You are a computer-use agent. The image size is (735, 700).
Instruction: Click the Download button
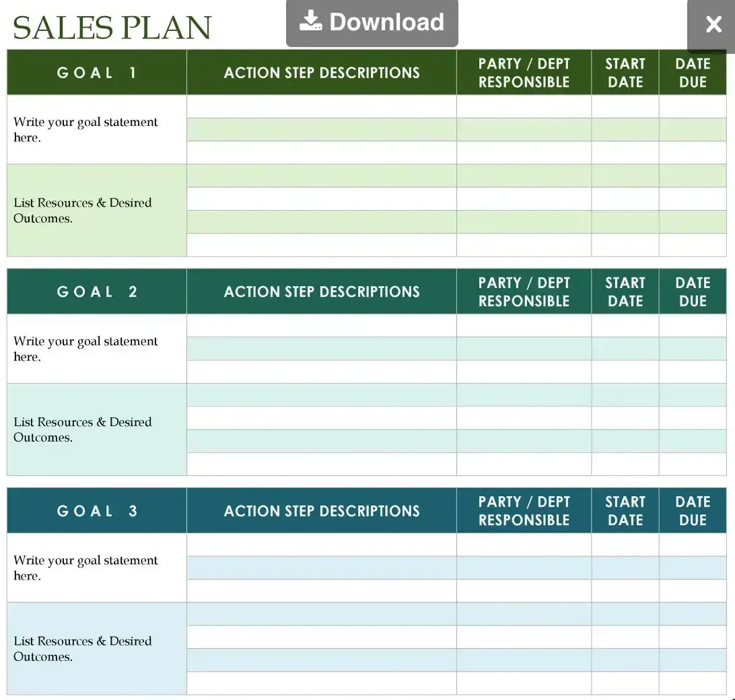(372, 23)
